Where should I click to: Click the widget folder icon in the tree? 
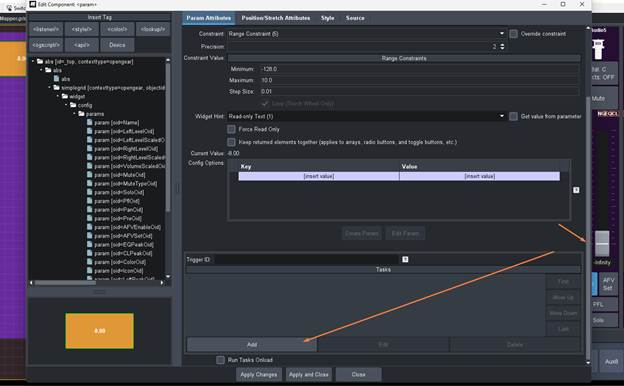click(x=64, y=96)
